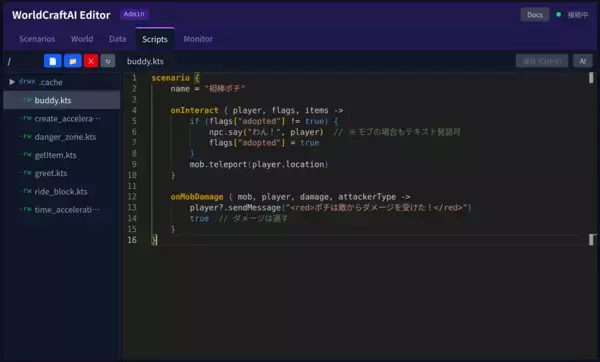Open the Data tab
This screenshot has width=600, height=362.
[117, 39]
